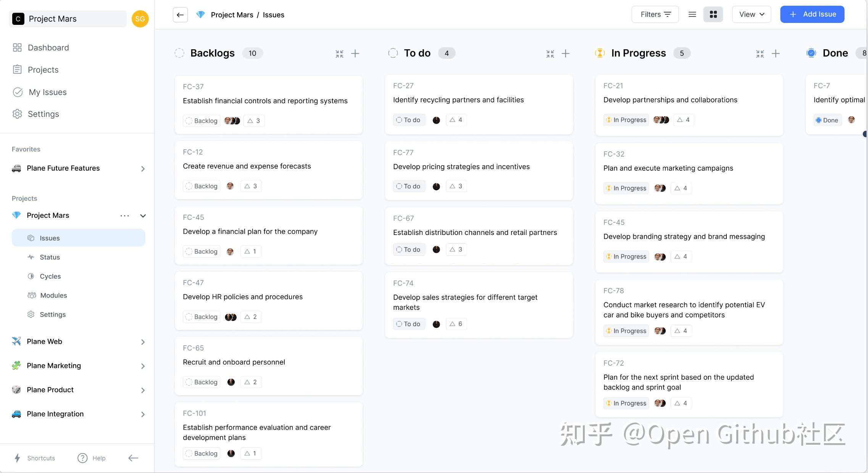Go to the Dashboard
This screenshot has width=868, height=473.
tap(48, 47)
